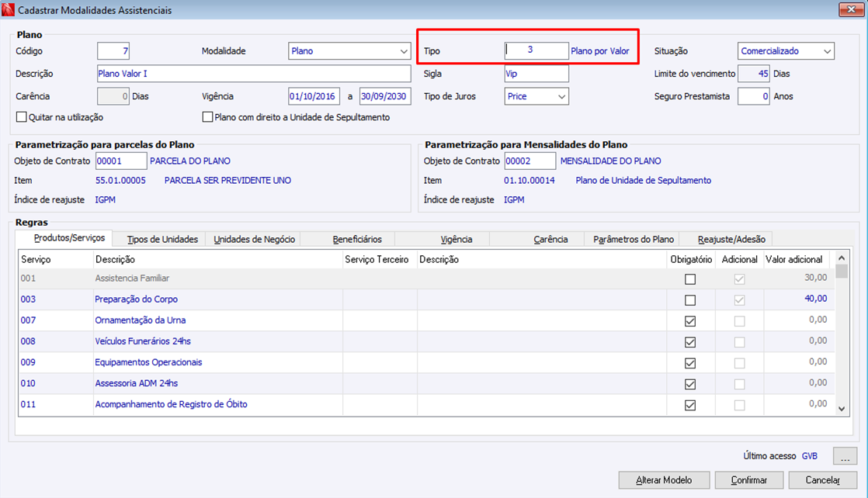Click Objeto de Contrato field 00002
Image resolution: width=868 pixels, height=498 pixels.
click(x=529, y=161)
